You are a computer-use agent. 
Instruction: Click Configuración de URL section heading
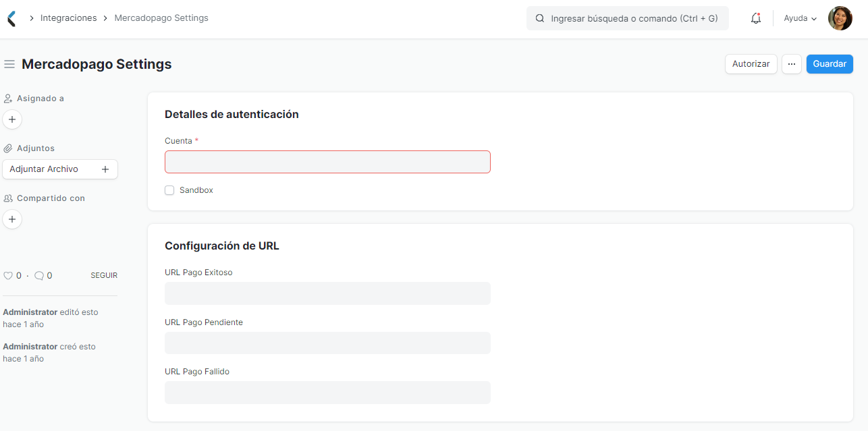point(222,246)
